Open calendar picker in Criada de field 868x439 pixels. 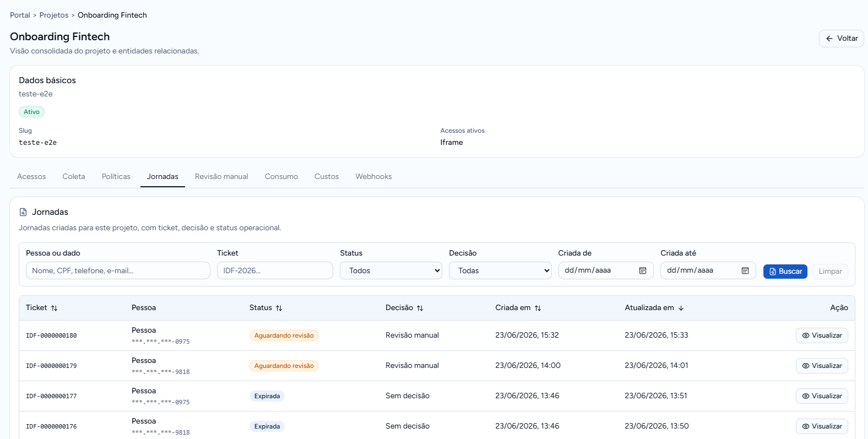pos(642,270)
